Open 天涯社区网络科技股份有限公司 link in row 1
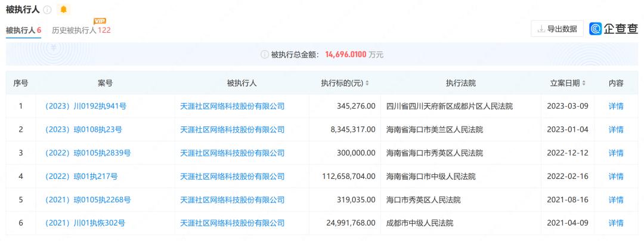This screenshot has width=644, height=241. (x=233, y=106)
